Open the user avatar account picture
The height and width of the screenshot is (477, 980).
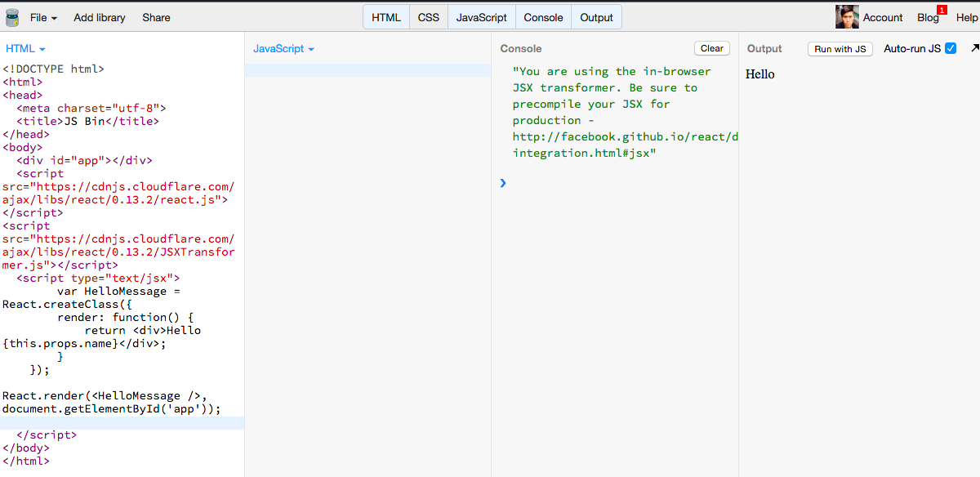[847, 17]
